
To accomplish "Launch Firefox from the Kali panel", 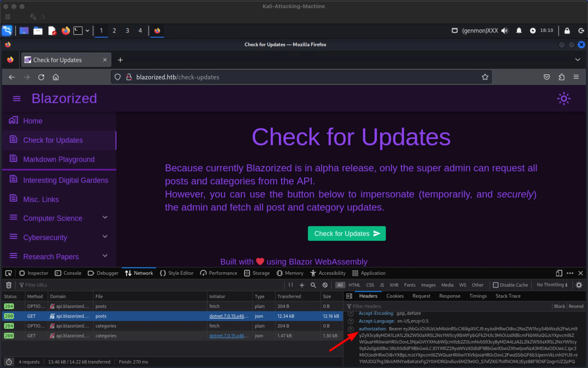I will click(x=65, y=31).
